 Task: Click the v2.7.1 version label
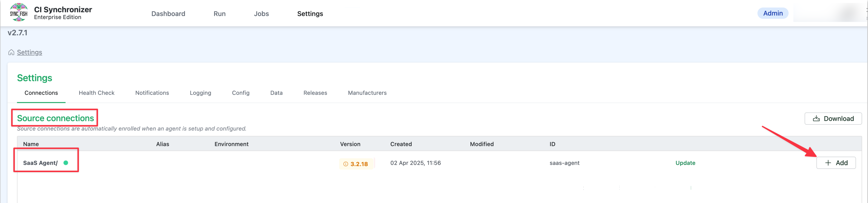pyautogui.click(x=18, y=33)
